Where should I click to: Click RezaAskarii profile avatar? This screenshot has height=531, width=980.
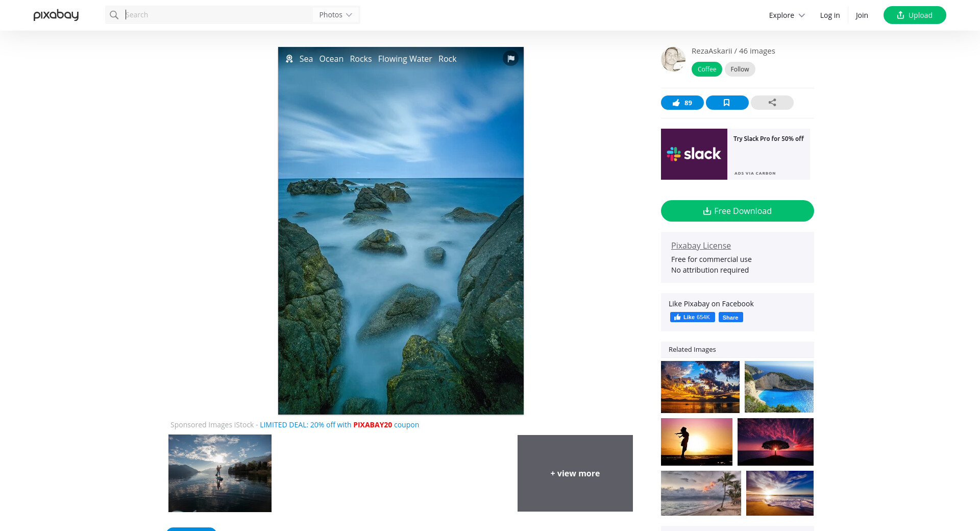[673, 59]
